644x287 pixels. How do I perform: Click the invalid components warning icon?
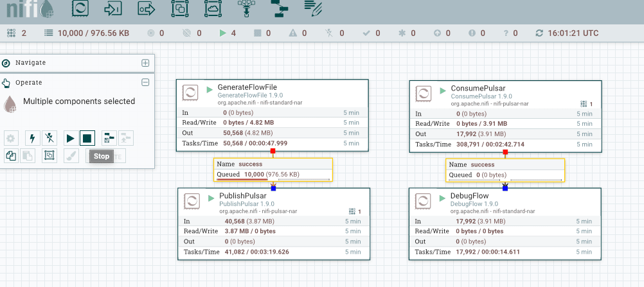[292, 33]
